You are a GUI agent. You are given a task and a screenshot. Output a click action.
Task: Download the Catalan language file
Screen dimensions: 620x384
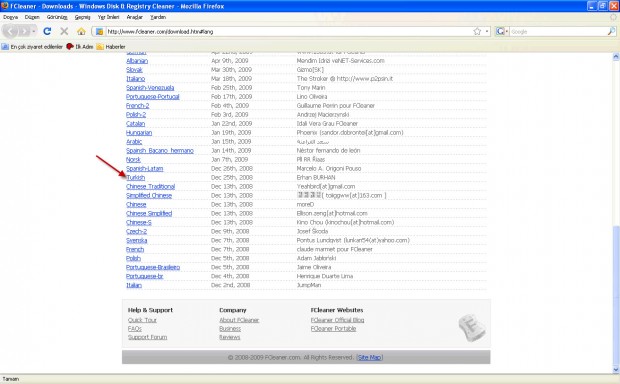coord(135,124)
